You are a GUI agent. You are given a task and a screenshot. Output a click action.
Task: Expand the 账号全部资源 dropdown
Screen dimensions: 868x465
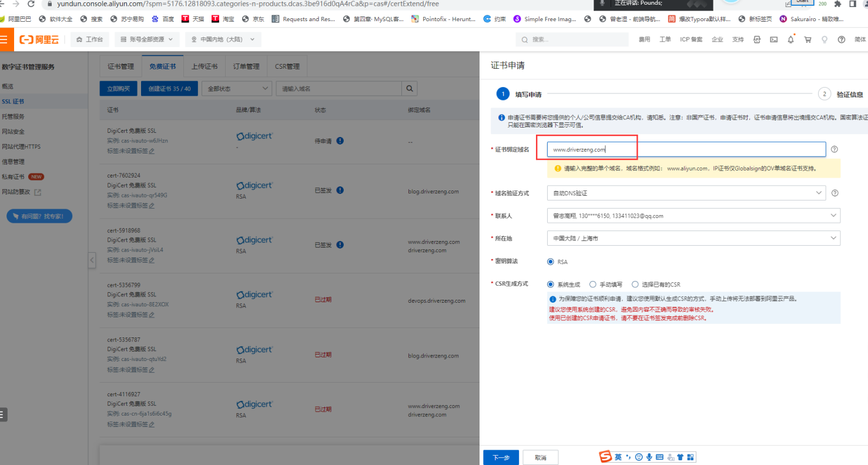click(147, 39)
